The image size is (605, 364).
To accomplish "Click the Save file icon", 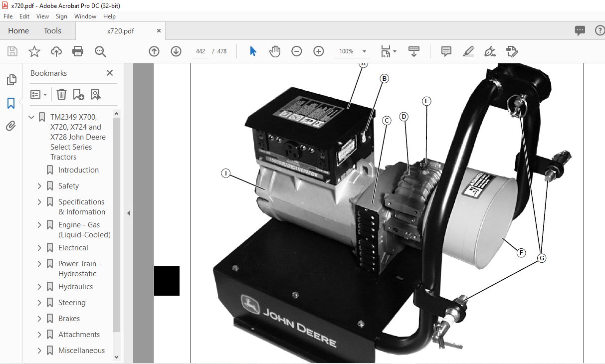I will point(12,51).
